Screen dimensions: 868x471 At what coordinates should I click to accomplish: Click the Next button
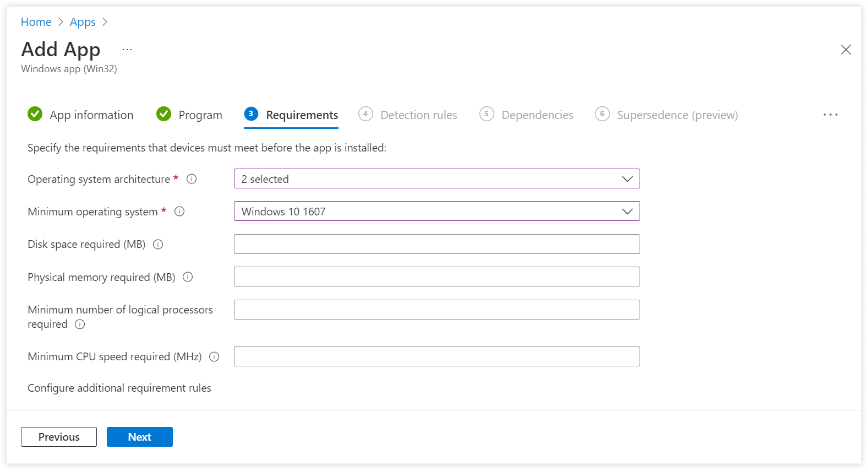[139, 437]
